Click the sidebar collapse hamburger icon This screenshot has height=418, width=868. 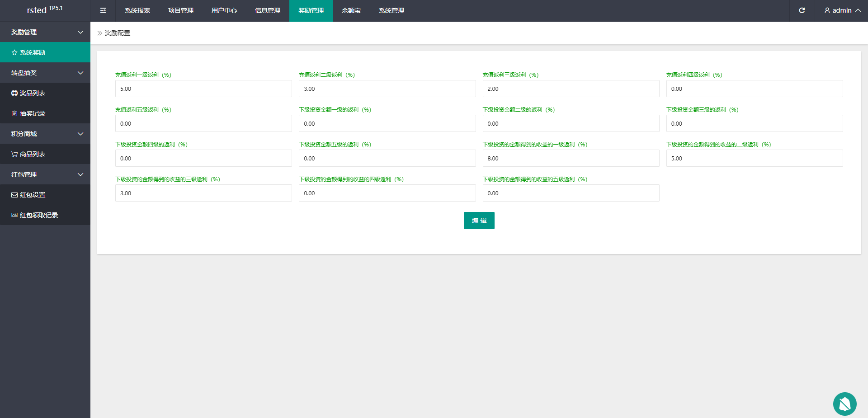tap(103, 10)
